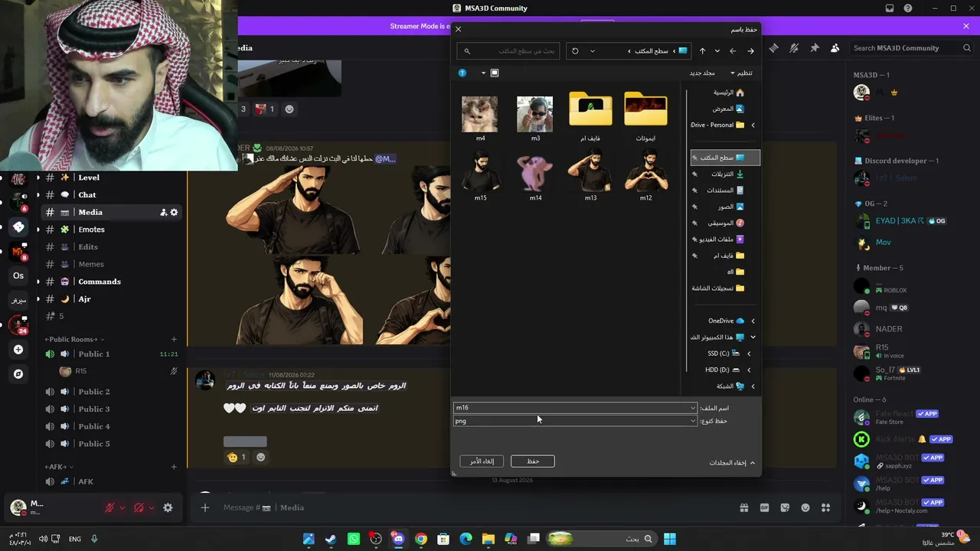Open the Windows Start menu
The image size is (980, 551).
670,539
